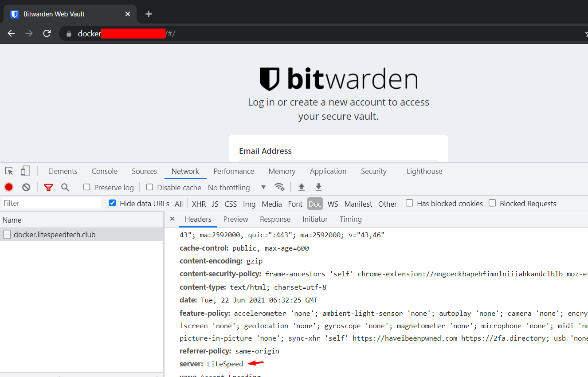Viewport: 588px width, 377px height.
Task: Select the Network panel tab
Action: coord(185,171)
